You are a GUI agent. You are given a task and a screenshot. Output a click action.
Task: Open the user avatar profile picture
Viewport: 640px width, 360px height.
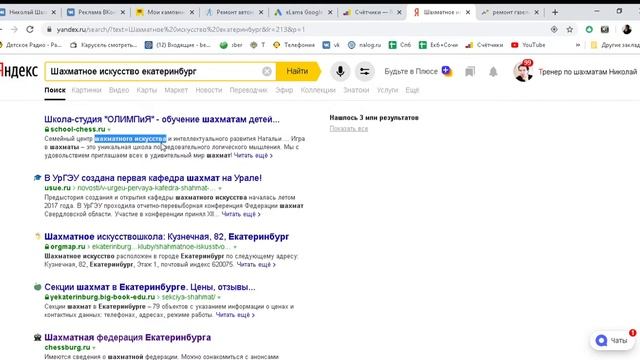522,71
